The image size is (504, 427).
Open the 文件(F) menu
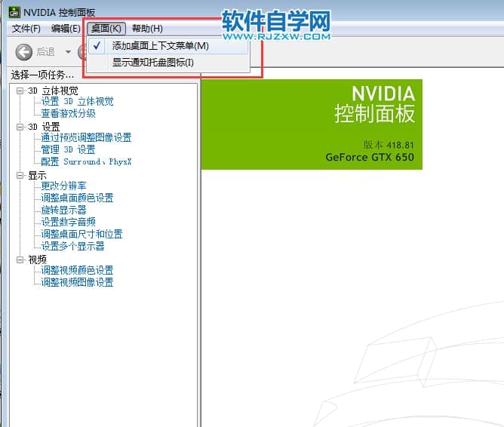pos(26,29)
